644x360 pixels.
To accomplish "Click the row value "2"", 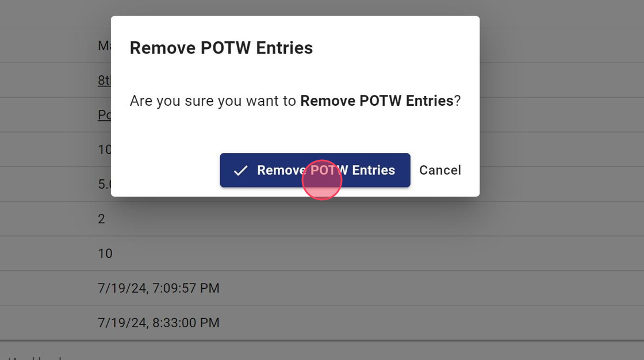I will (x=102, y=219).
